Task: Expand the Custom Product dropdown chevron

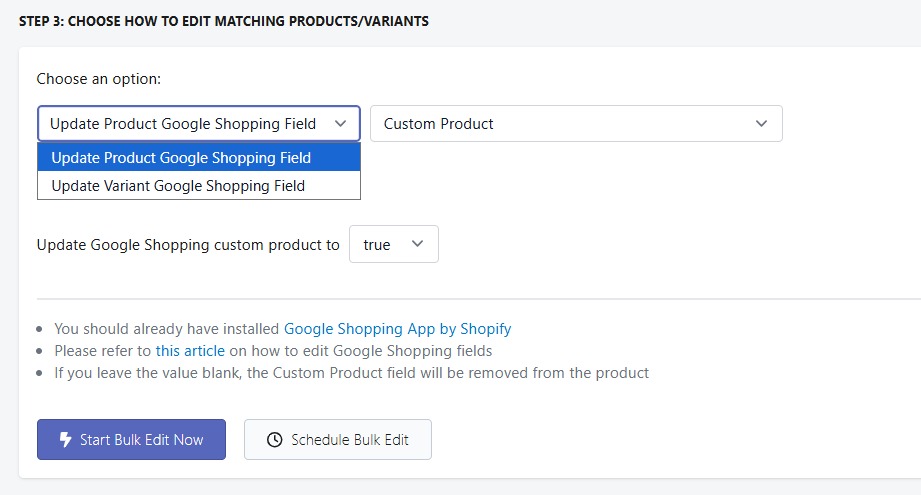Action: coord(762,124)
